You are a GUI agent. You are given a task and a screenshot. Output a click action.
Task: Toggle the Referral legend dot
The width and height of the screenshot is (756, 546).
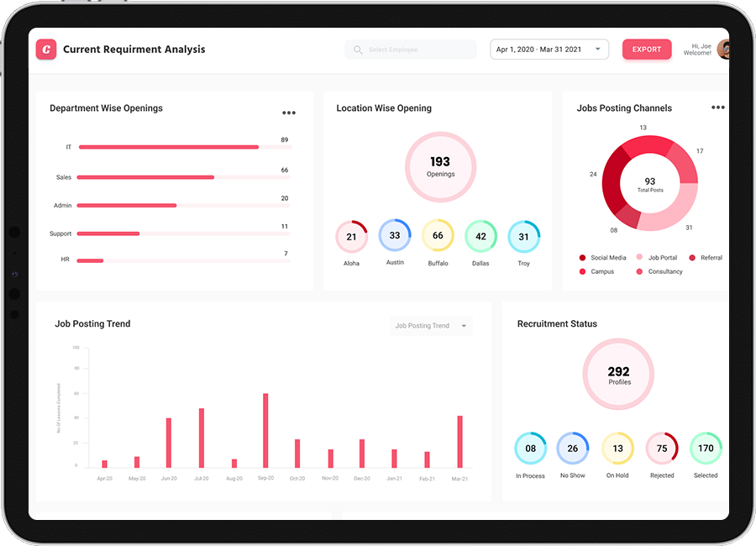(x=692, y=258)
